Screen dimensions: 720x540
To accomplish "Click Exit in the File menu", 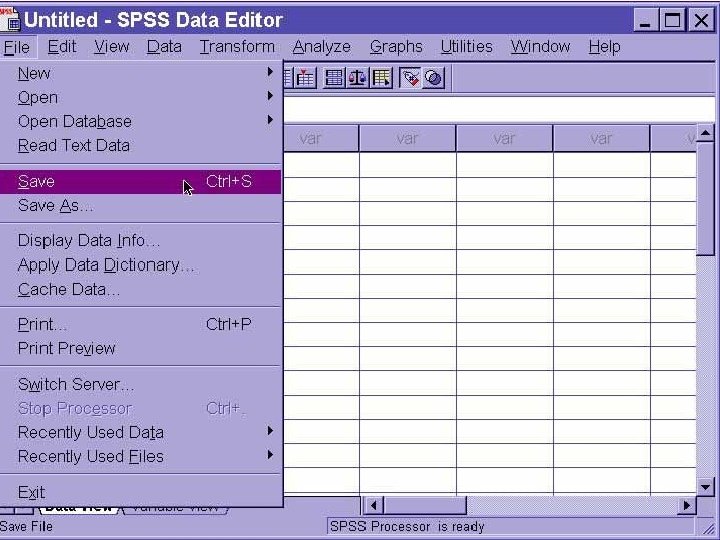I will coord(141,492).
